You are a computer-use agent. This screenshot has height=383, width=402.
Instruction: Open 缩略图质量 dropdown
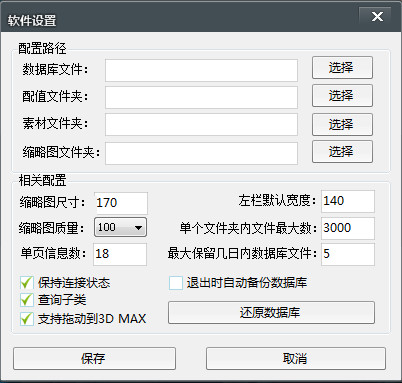click(x=120, y=227)
